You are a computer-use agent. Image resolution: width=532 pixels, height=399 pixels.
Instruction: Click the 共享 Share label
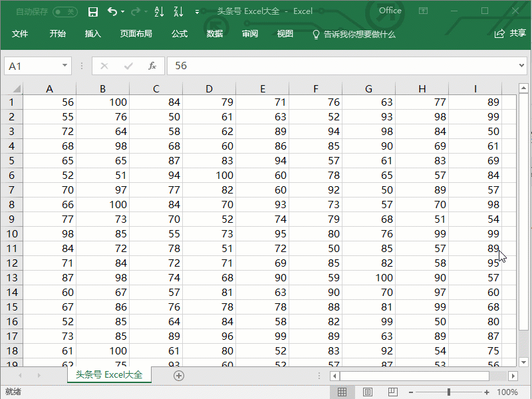(x=518, y=33)
